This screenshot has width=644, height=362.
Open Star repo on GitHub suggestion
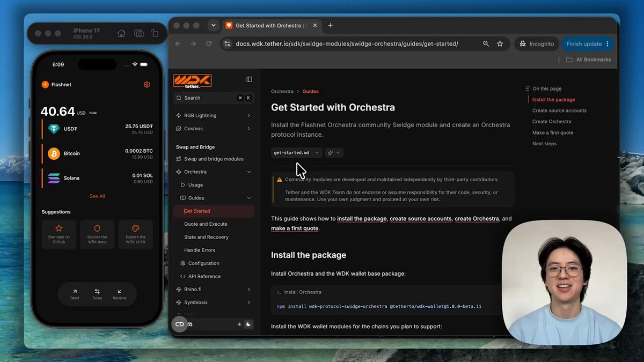[59, 234]
